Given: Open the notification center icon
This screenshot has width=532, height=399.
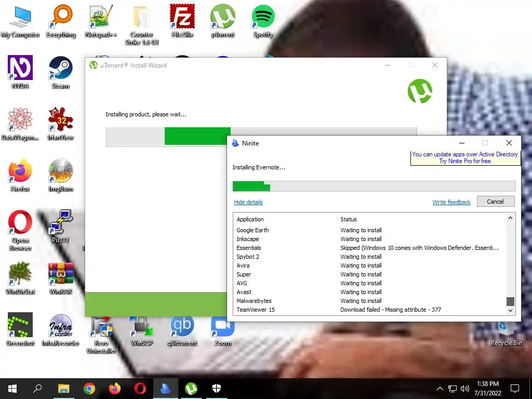Looking at the screenshot, I should coord(515,389).
